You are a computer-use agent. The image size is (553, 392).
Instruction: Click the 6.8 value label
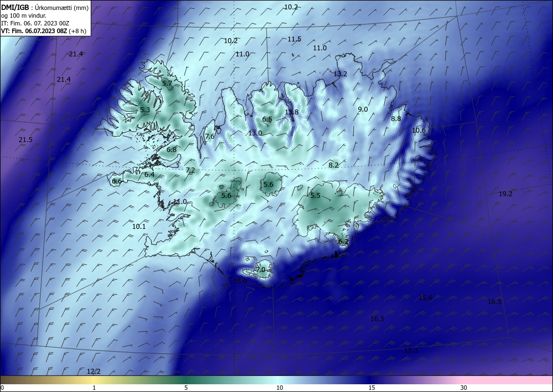(x=171, y=150)
